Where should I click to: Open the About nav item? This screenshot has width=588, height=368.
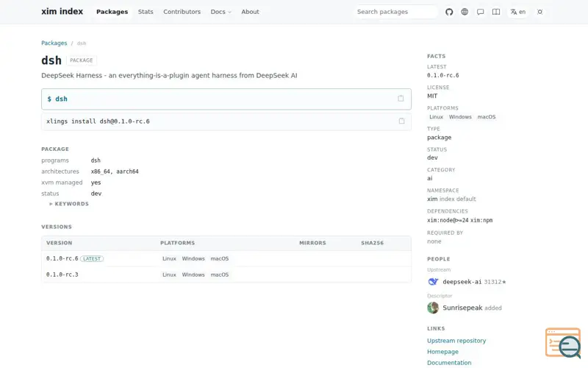click(250, 12)
